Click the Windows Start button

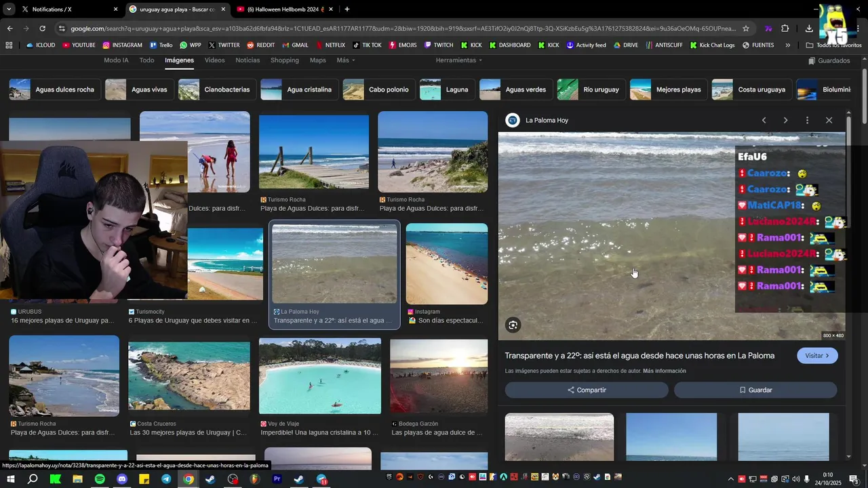pos(11,479)
